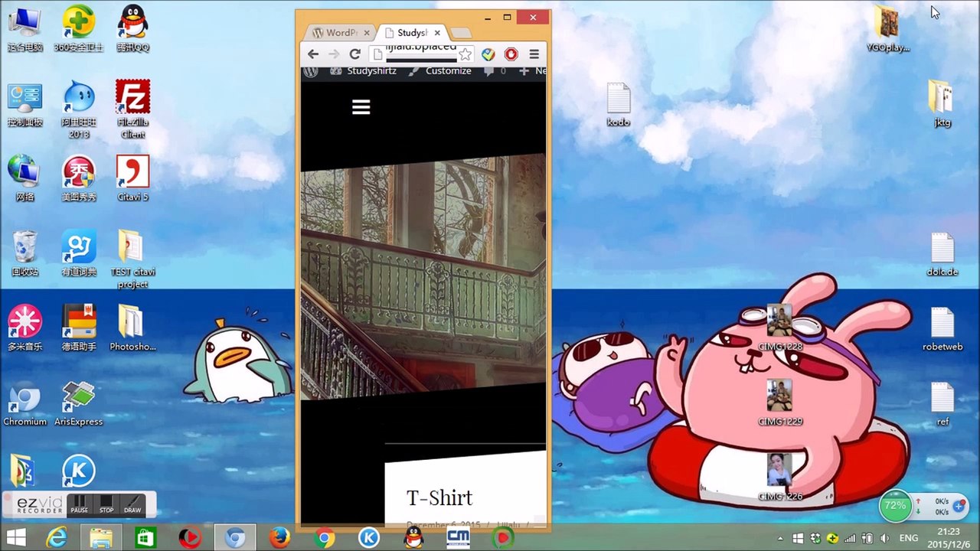Open the jktg folder on desktop
The height and width of the screenshot is (551, 980).
coord(942,103)
